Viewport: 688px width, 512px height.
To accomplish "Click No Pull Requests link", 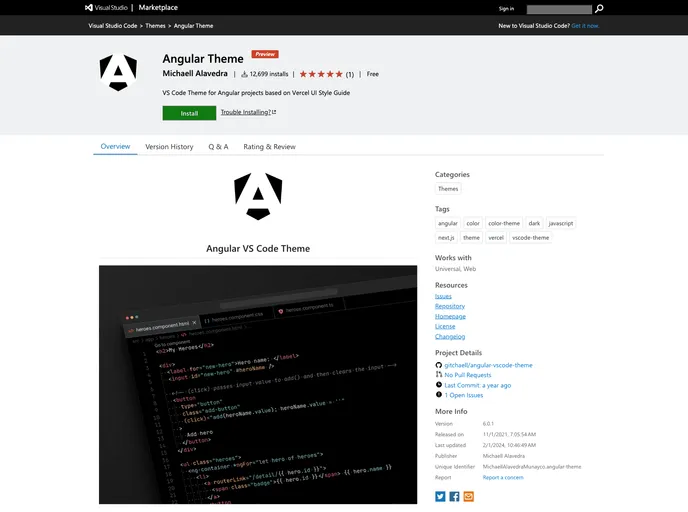I will 468,375.
